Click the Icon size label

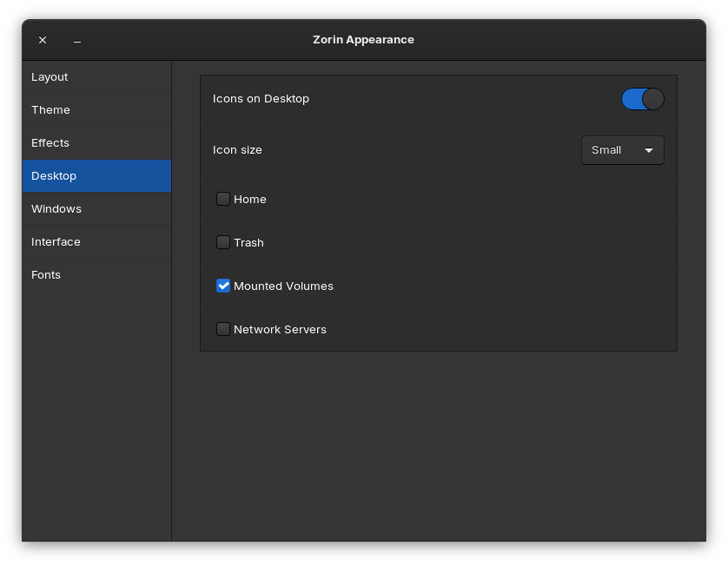point(237,150)
